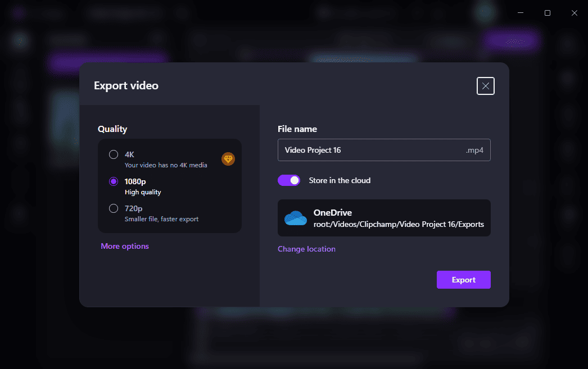Close the application window
588x369 pixels.
click(575, 13)
